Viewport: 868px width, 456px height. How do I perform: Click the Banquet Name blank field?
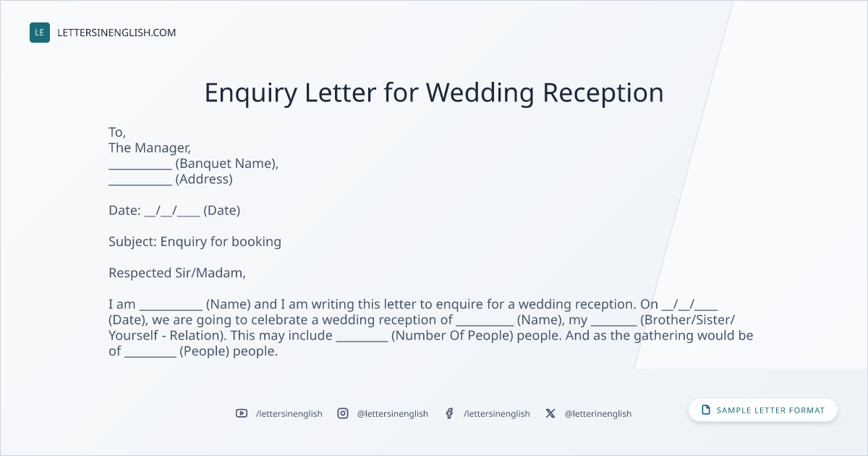click(140, 165)
